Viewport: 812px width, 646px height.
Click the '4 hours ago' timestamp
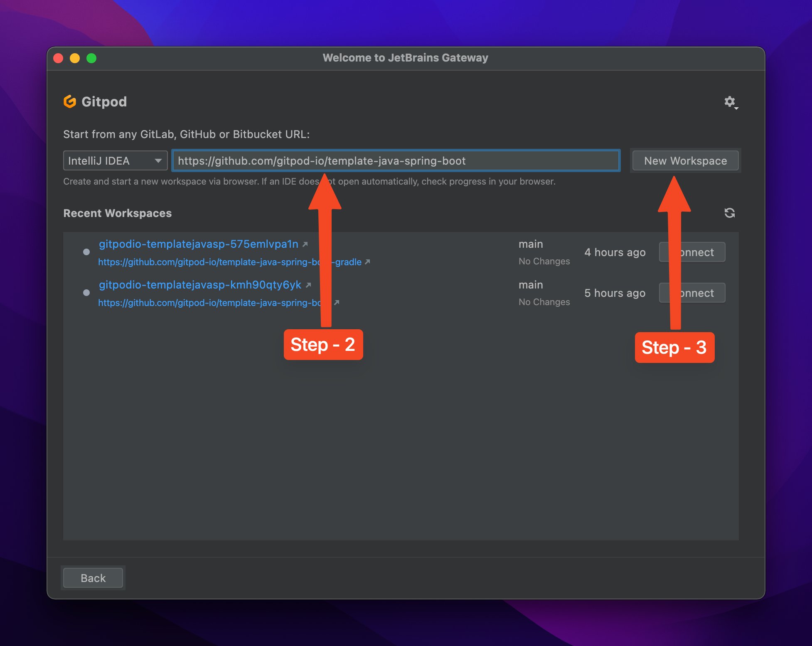pyautogui.click(x=615, y=252)
